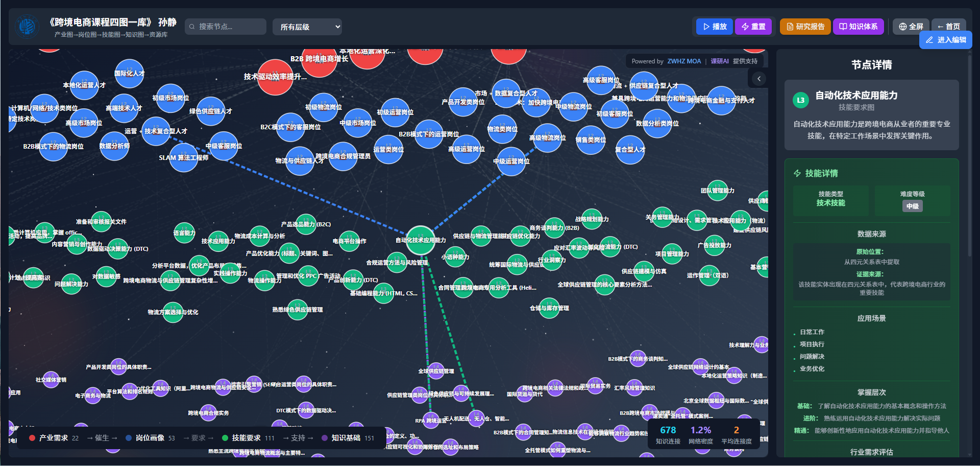Screen dimensions: 980x466
Task: Click the 播放 play button
Action: pos(714,27)
